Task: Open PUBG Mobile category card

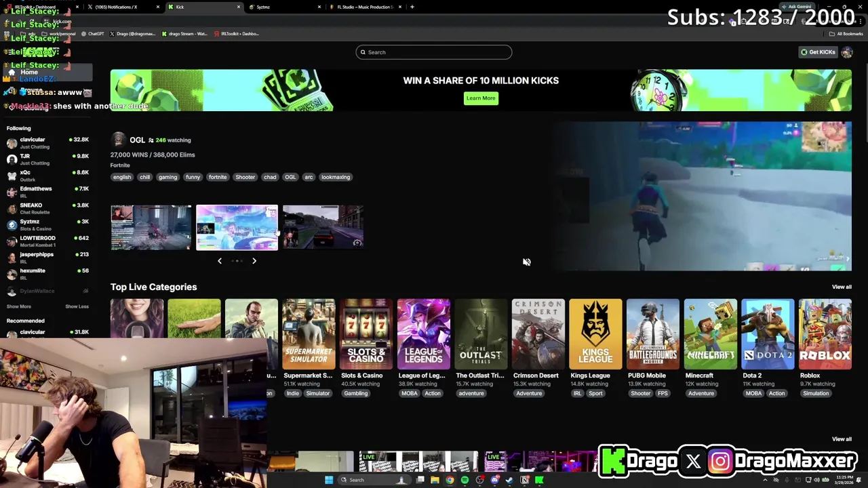Action: tap(652, 334)
